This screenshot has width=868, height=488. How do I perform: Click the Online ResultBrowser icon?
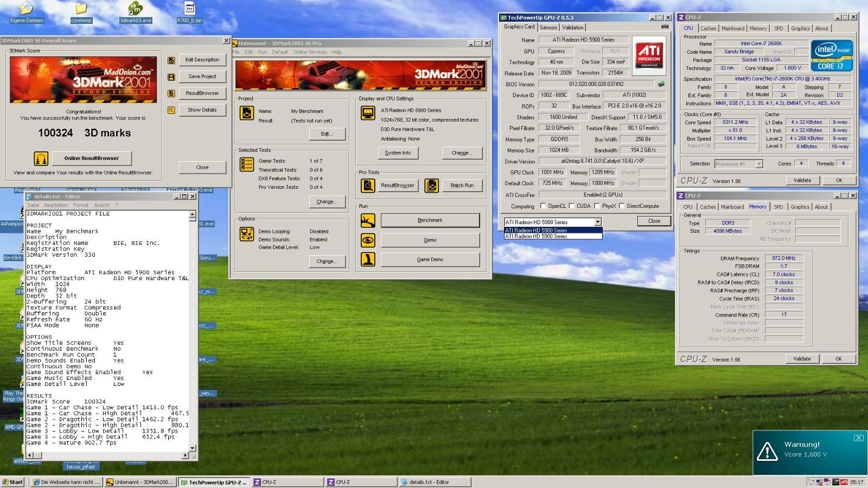pyautogui.click(x=41, y=159)
